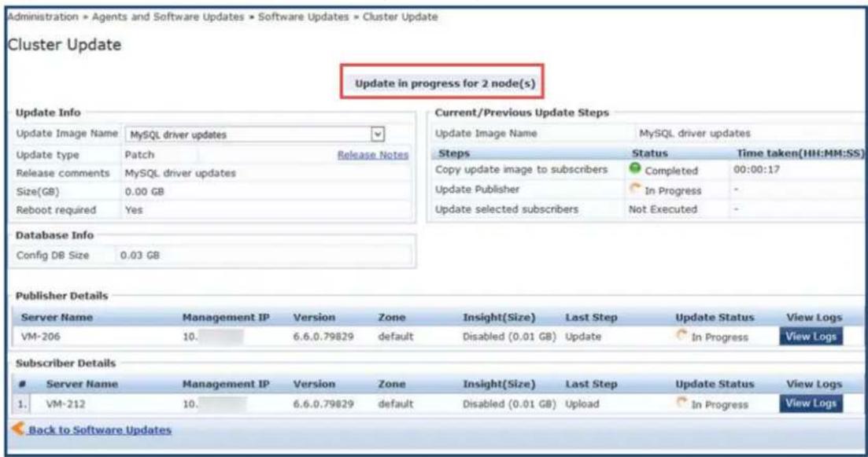868x457 pixels.
Task: Click the 'Update selected subscribers' step
Action: click(507, 209)
